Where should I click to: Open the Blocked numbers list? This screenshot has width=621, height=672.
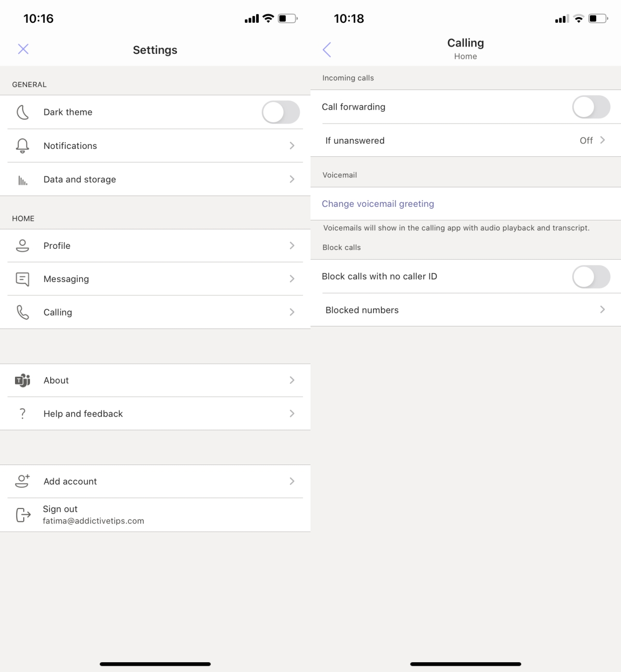click(x=466, y=309)
